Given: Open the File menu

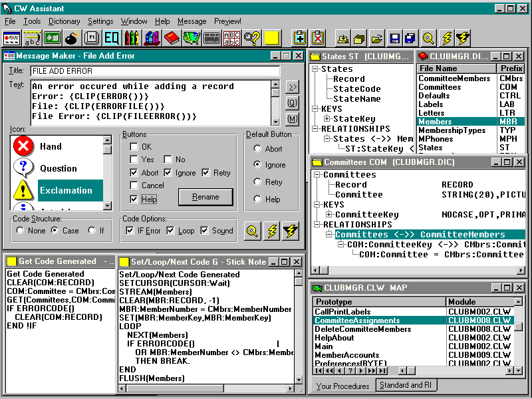Looking at the screenshot, I should click(x=10, y=21).
